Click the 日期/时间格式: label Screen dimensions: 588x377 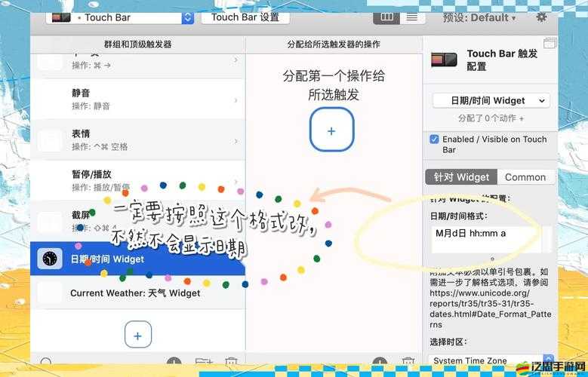tap(459, 216)
